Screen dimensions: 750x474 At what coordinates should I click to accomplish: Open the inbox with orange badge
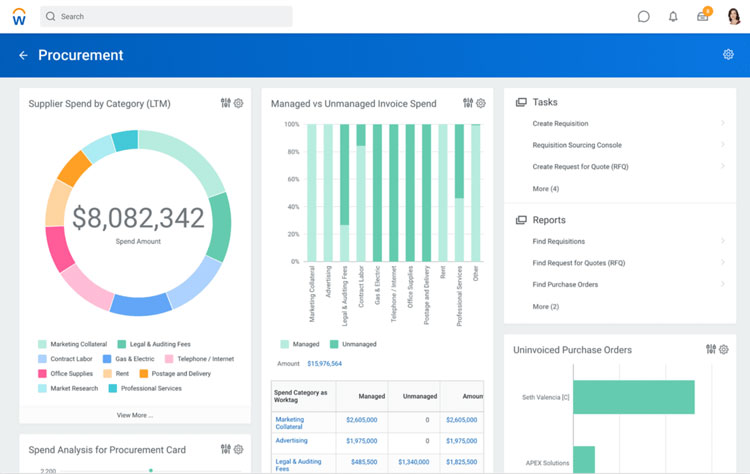click(x=703, y=16)
